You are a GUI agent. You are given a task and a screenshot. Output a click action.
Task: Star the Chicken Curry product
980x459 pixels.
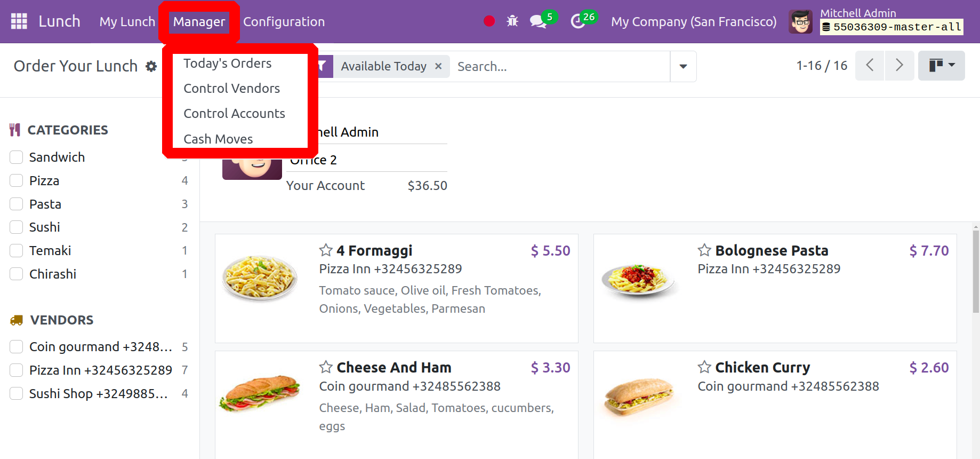[704, 367]
